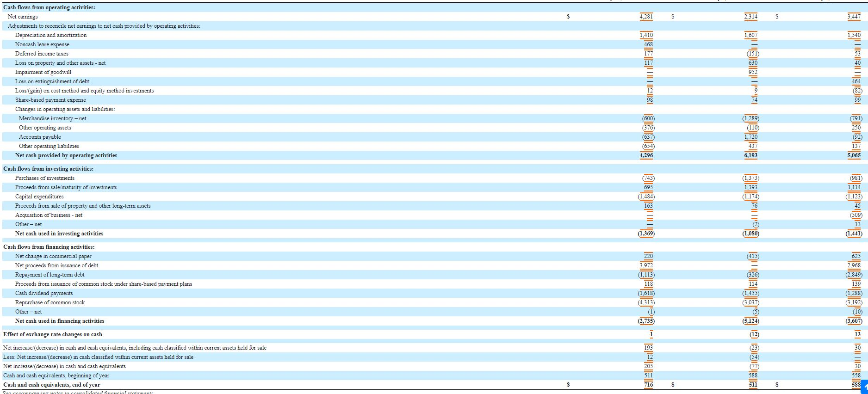Click the 'Capital expenditures' label

pos(39,197)
